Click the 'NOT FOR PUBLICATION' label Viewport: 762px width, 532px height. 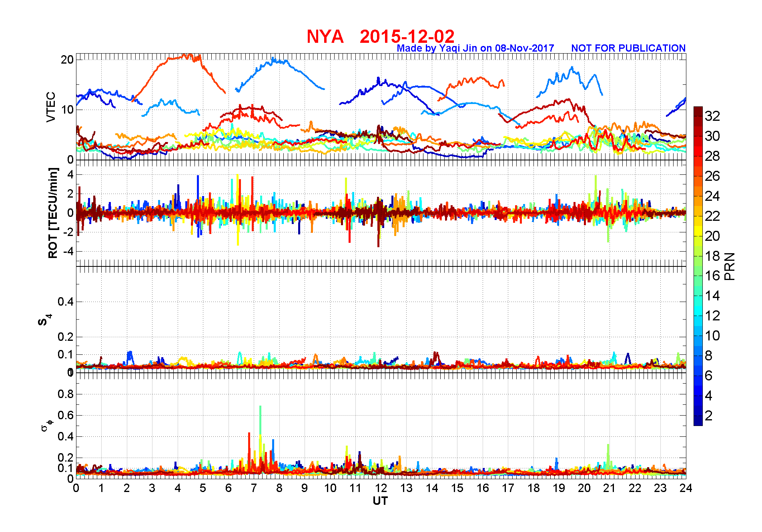[628, 48]
